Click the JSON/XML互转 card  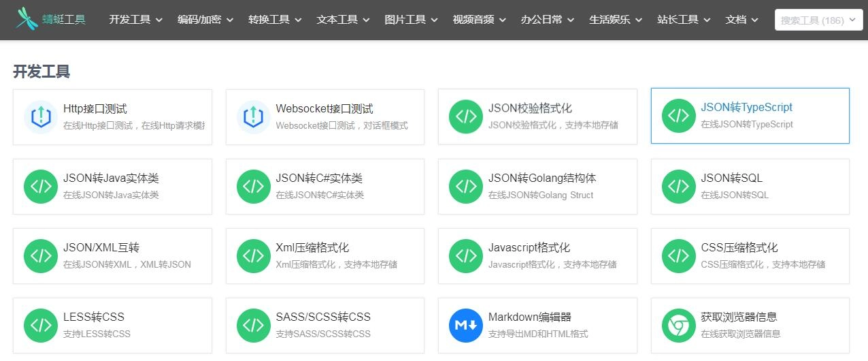tap(112, 255)
